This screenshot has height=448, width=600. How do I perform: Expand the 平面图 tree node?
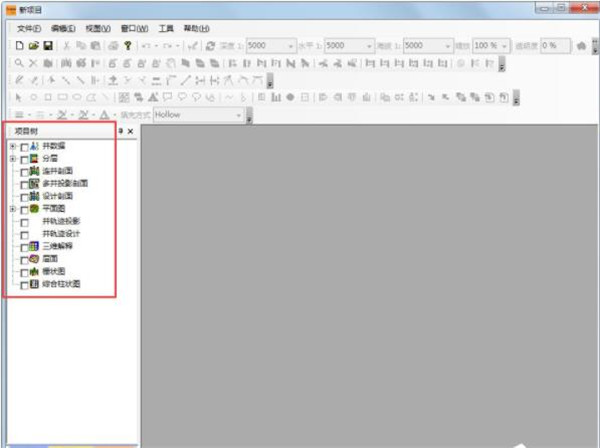tap(13, 209)
